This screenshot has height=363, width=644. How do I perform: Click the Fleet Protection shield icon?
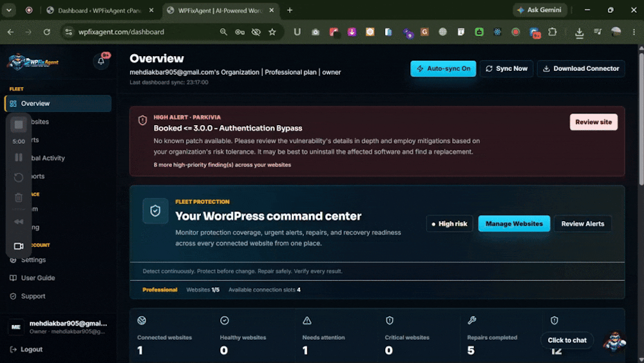155,211
